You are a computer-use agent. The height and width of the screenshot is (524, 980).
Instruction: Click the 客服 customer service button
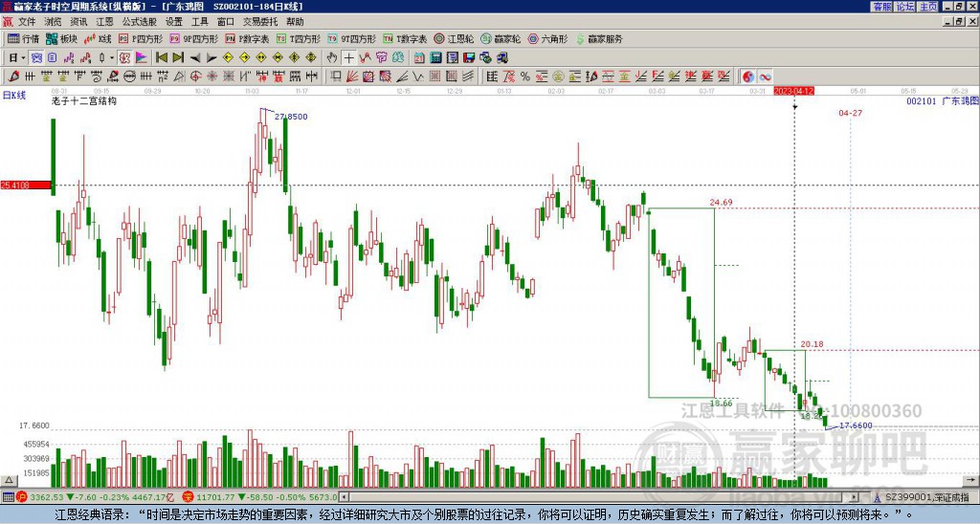point(881,7)
